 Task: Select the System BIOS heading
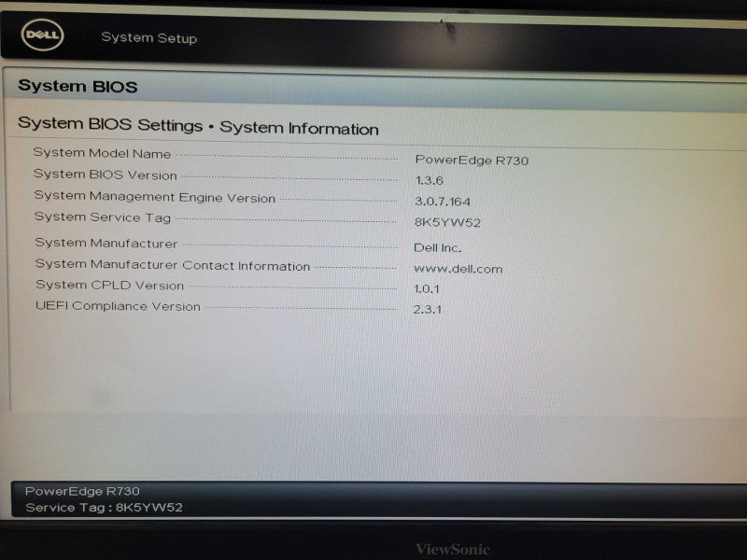point(78,86)
